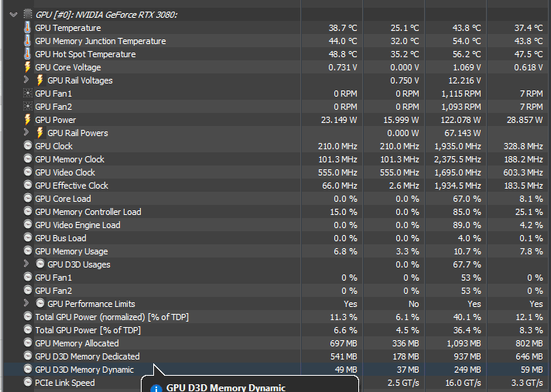Select the GPU Memory Junction Temperature label

tap(101, 41)
